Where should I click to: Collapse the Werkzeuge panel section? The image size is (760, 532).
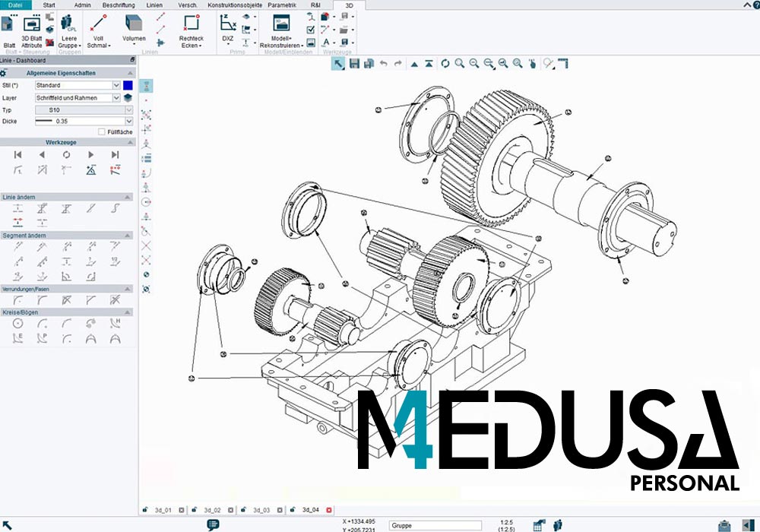click(130, 142)
